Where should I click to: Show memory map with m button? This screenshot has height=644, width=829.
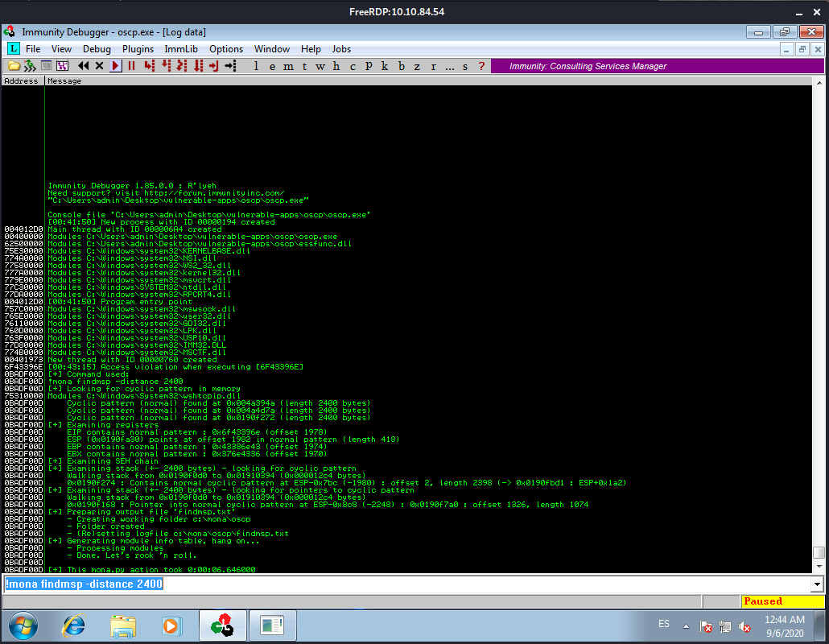tap(288, 66)
